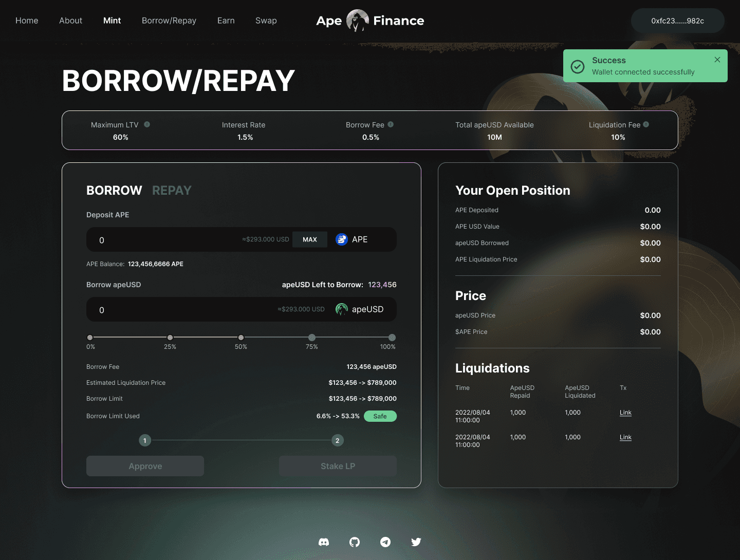Click the apeUSD Left to Borrow 123,456 value
740x560 pixels.
point(382,285)
